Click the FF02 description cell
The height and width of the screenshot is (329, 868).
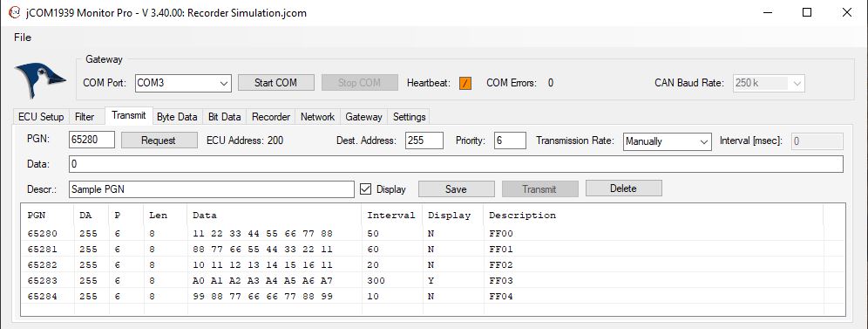coord(501,264)
